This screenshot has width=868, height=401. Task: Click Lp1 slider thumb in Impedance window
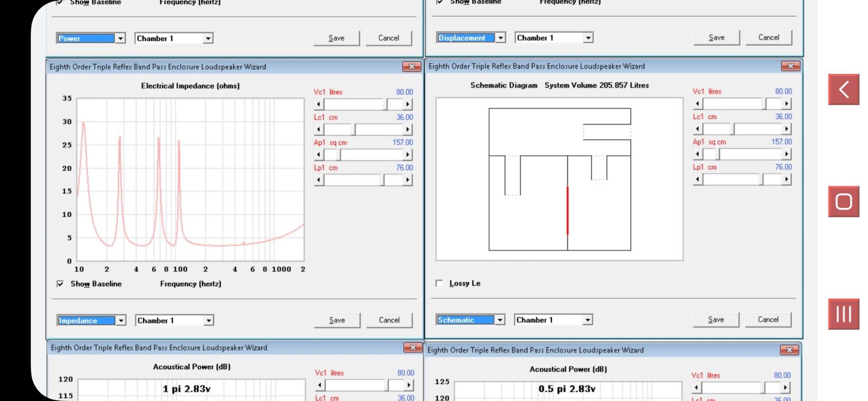[382, 180]
